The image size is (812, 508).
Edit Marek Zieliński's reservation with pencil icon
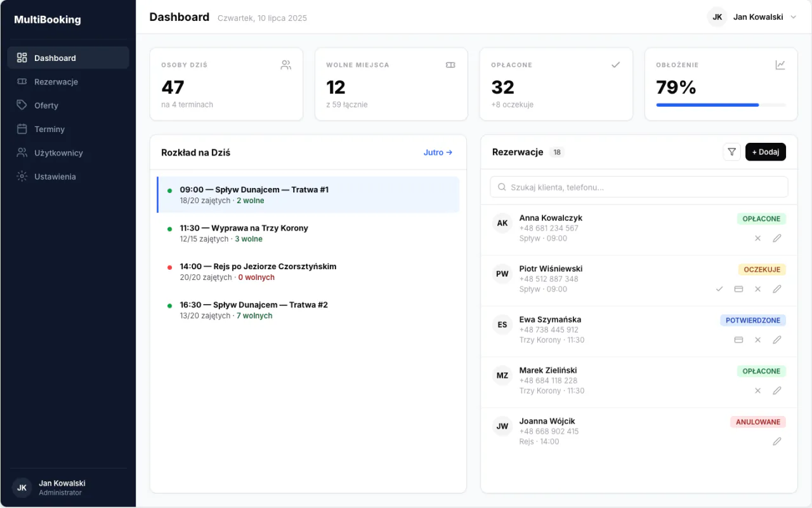[776, 391]
